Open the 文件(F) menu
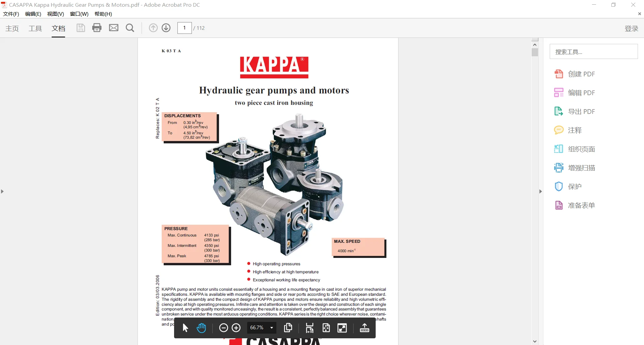 [11, 14]
